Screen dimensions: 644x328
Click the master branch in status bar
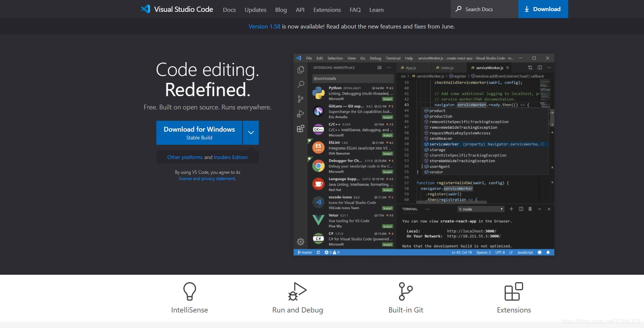pyautogui.click(x=305, y=253)
